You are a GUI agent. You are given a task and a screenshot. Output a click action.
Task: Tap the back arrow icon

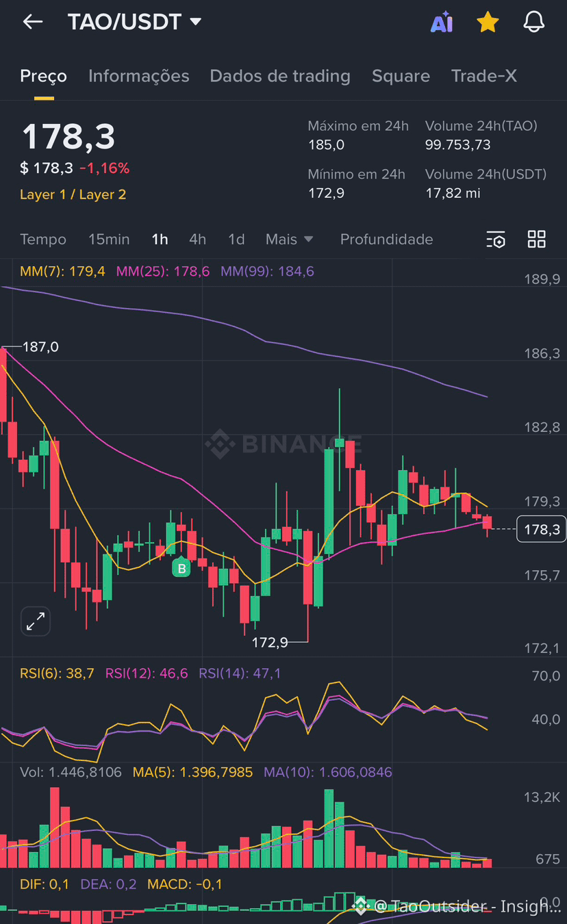point(32,22)
